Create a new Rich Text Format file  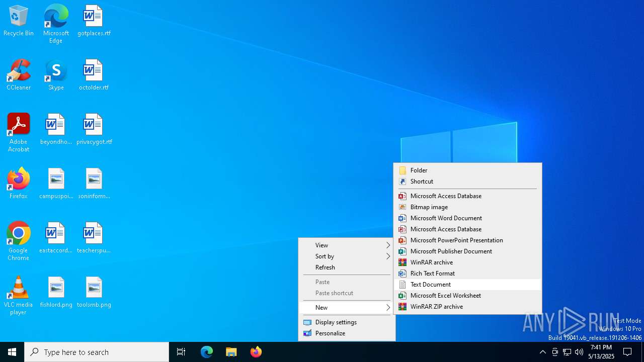click(x=467, y=274)
